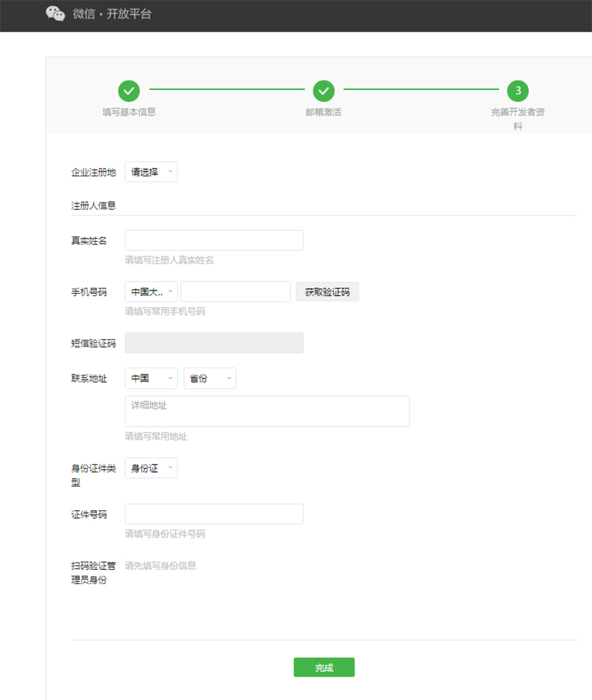The width and height of the screenshot is (592, 700).
Task: Click the mobile phone number input field
Action: (x=235, y=291)
